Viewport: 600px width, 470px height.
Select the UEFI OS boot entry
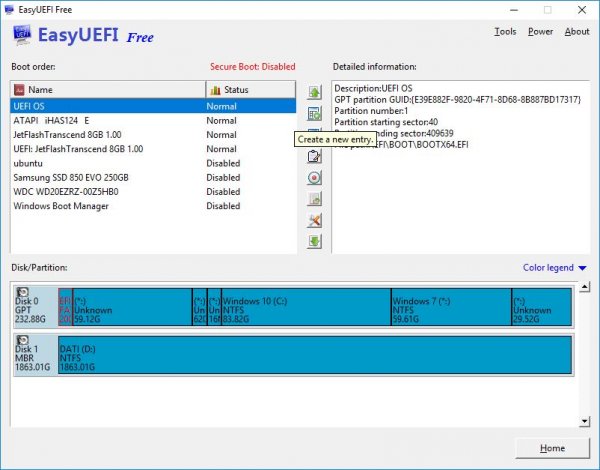pos(153,106)
